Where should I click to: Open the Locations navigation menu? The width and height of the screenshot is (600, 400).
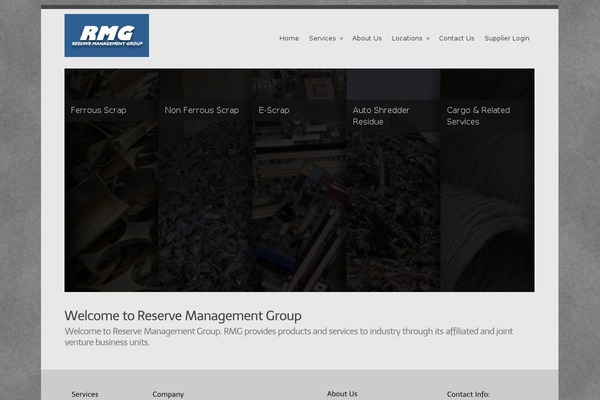[x=407, y=38]
